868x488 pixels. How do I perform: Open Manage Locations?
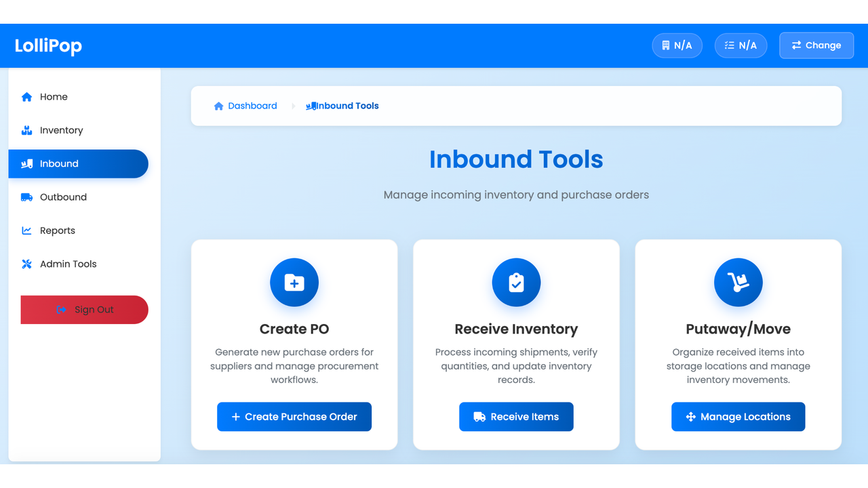pyautogui.click(x=738, y=416)
